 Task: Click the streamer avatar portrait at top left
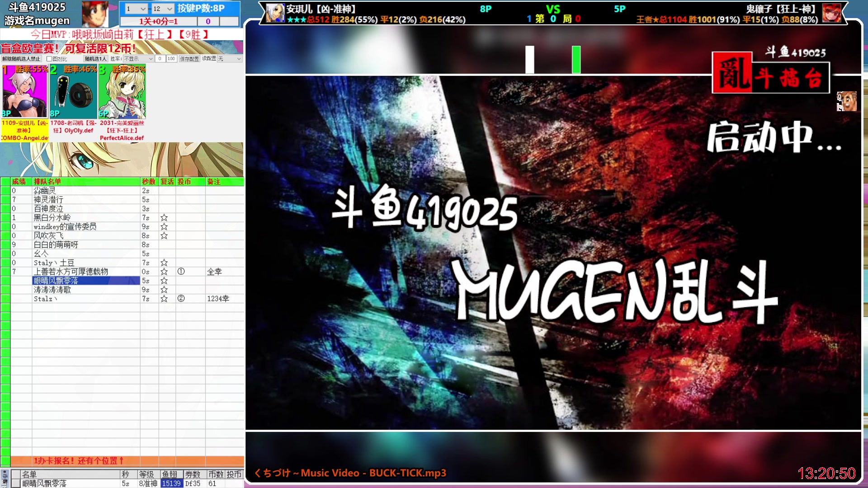[95, 14]
